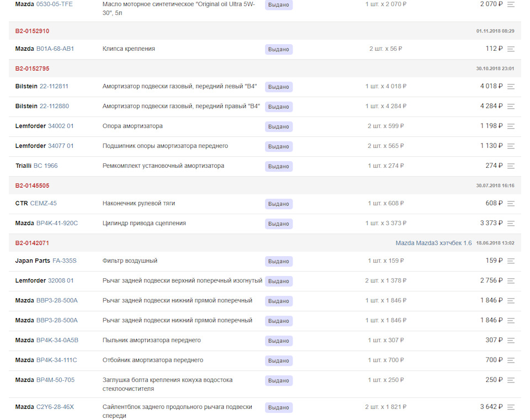Open order B2-0152910
This screenshot has width=530, height=420.
click(32, 31)
